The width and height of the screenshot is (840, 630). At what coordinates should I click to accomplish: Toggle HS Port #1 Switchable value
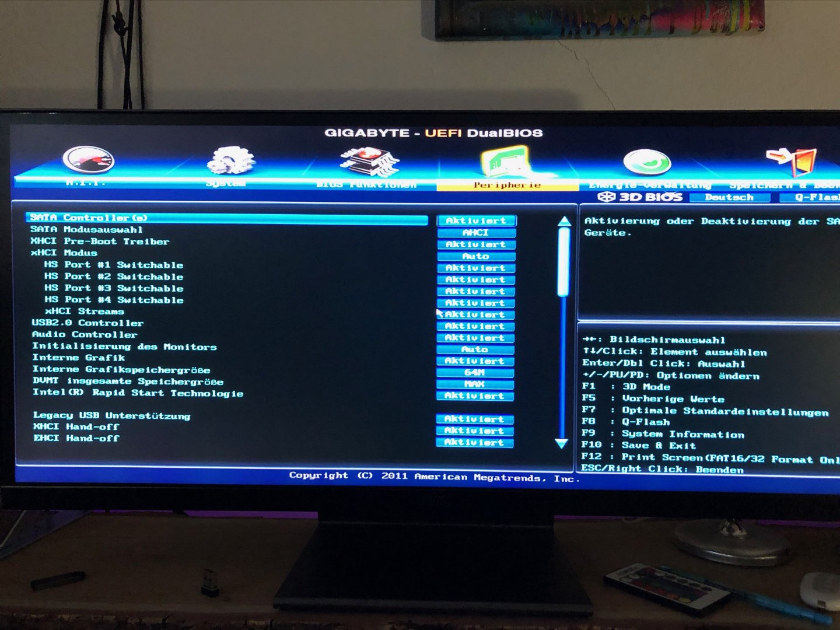475,268
